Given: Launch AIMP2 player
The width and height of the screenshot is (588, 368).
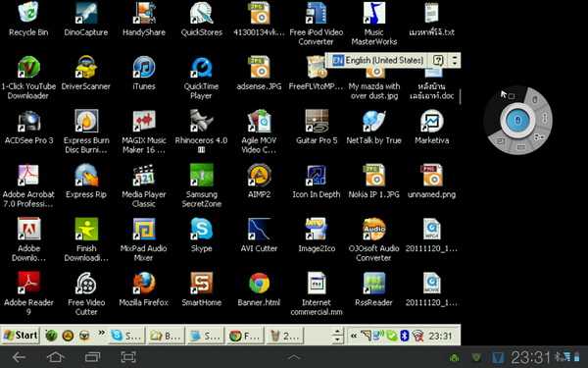Looking at the screenshot, I should (x=259, y=181).
